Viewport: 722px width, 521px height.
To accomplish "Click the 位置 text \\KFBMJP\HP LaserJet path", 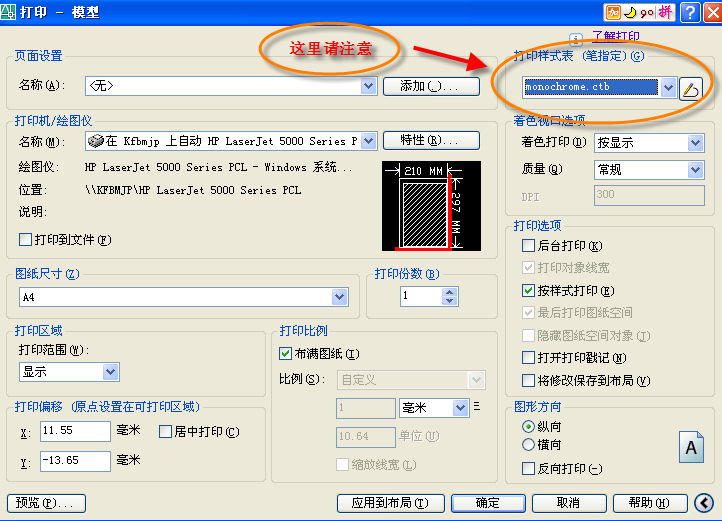I will click(x=193, y=190).
